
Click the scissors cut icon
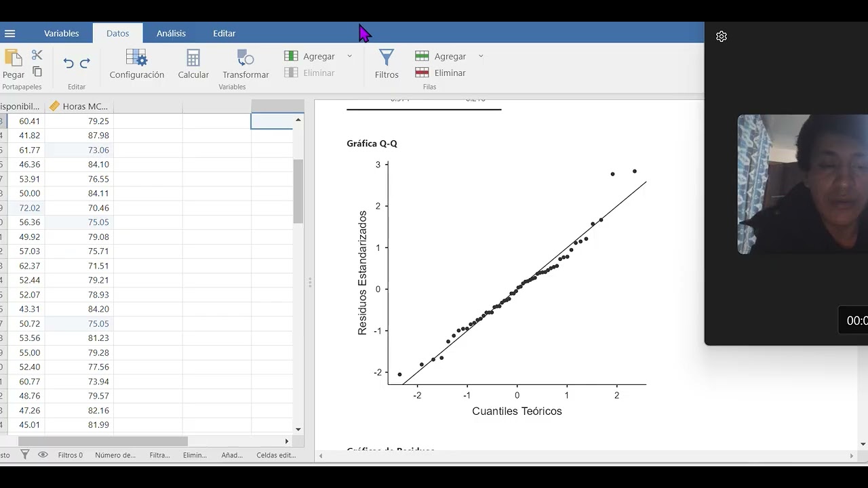coord(37,55)
